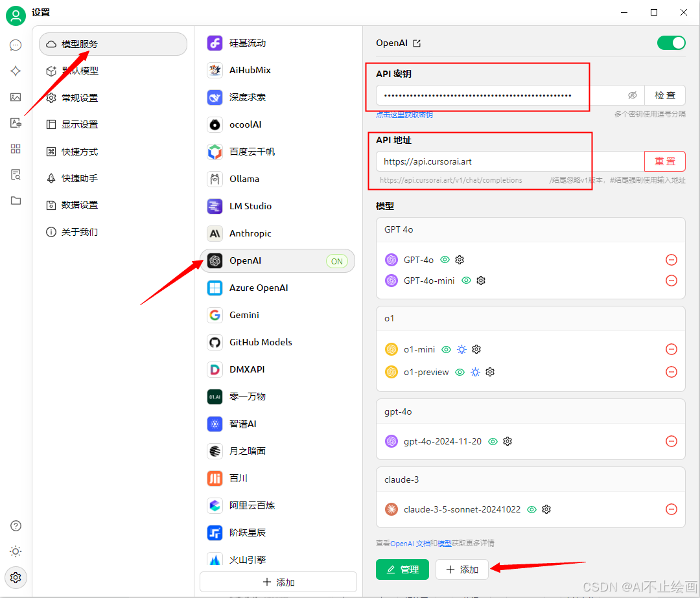Open settings gear in left sidebar
The height and width of the screenshot is (598, 700).
pos(16,577)
